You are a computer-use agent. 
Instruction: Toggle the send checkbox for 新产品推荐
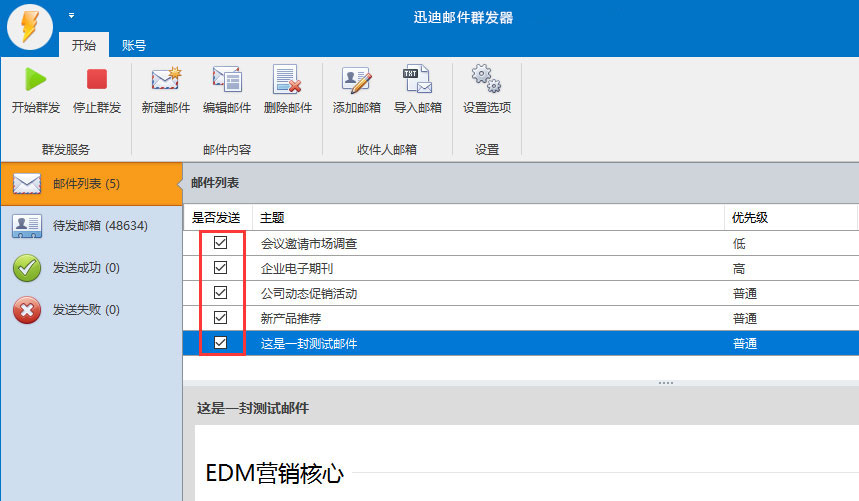click(x=220, y=318)
